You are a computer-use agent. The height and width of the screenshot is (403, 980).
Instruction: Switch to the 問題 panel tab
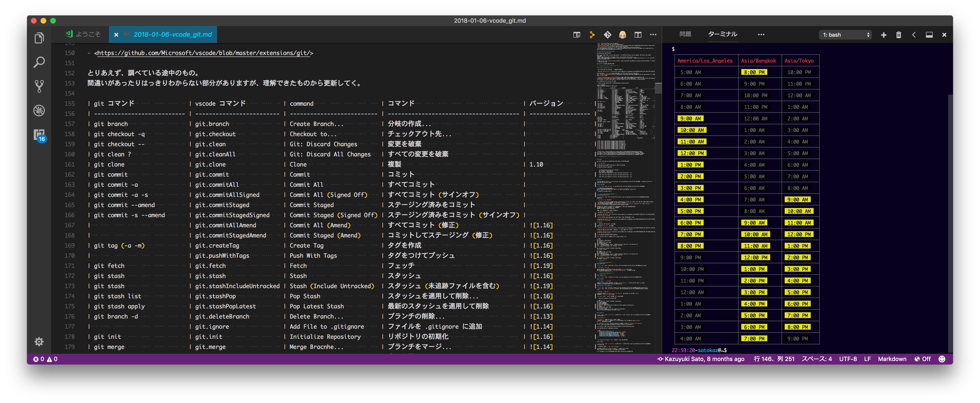coord(685,34)
